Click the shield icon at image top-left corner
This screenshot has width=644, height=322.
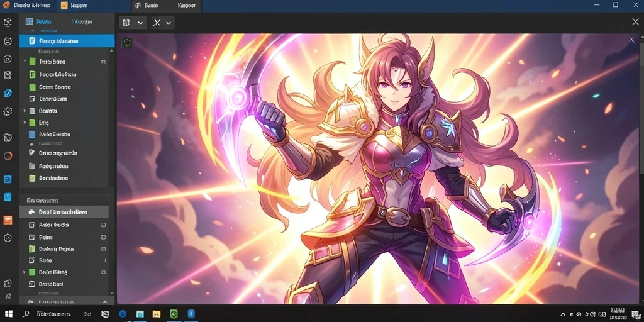point(127,42)
